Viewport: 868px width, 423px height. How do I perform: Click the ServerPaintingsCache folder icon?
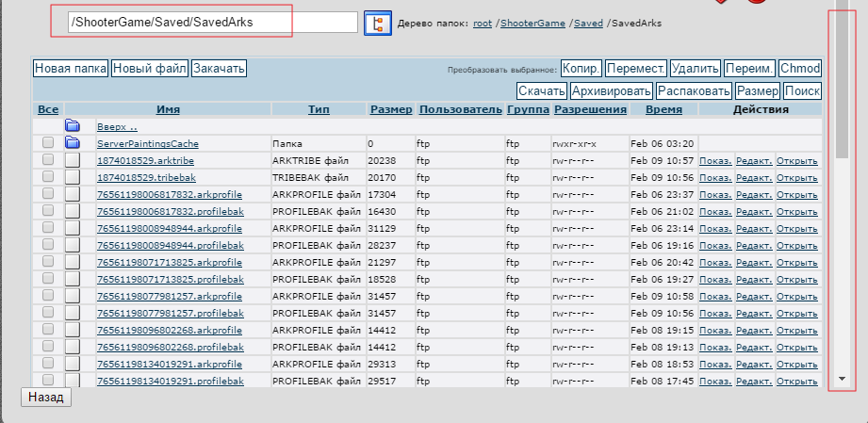coord(73,143)
